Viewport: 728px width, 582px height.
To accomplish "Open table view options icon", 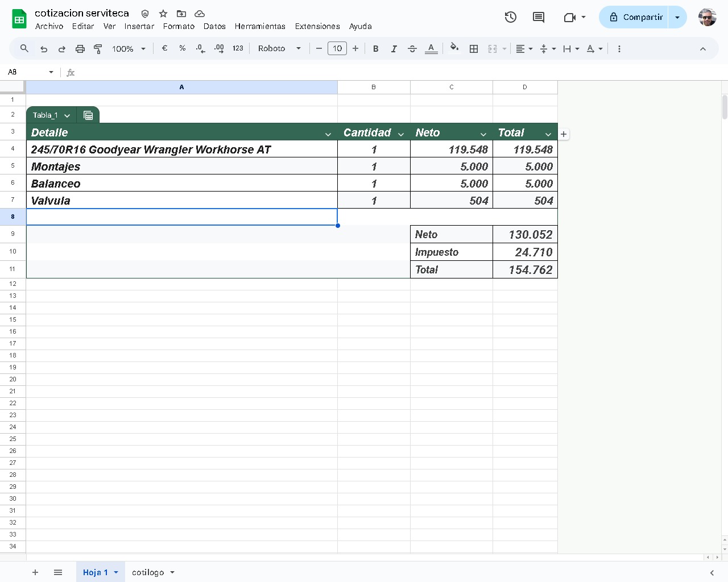I will pyautogui.click(x=88, y=115).
